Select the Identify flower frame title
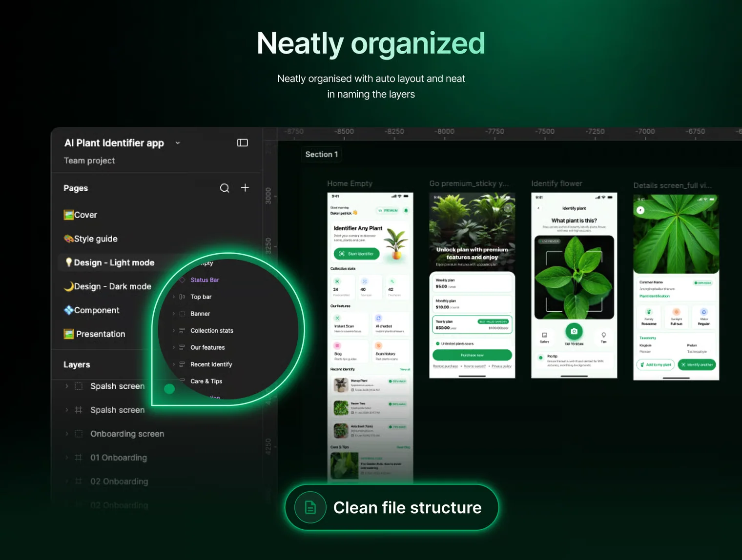This screenshot has height=560, width=742. [x=557, y=183]
